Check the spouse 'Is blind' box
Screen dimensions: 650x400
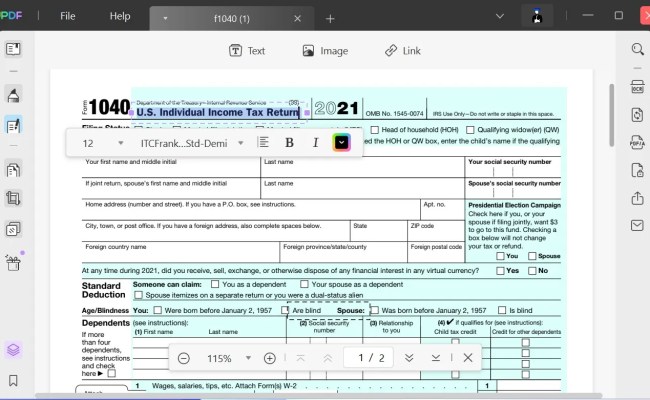point(502,310)
